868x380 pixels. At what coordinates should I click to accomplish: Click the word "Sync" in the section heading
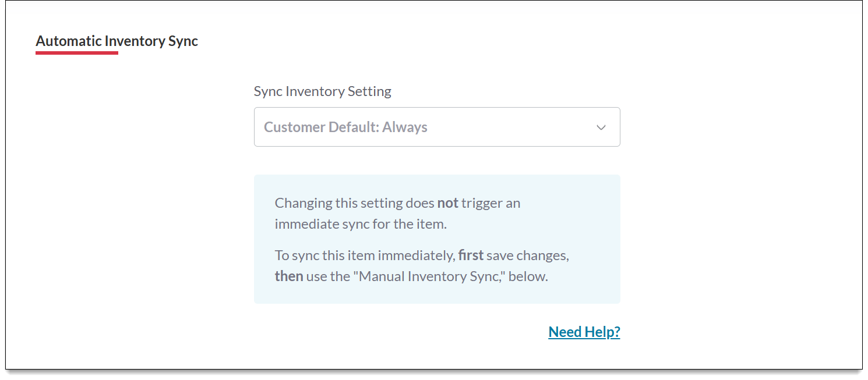coord(184,41)
